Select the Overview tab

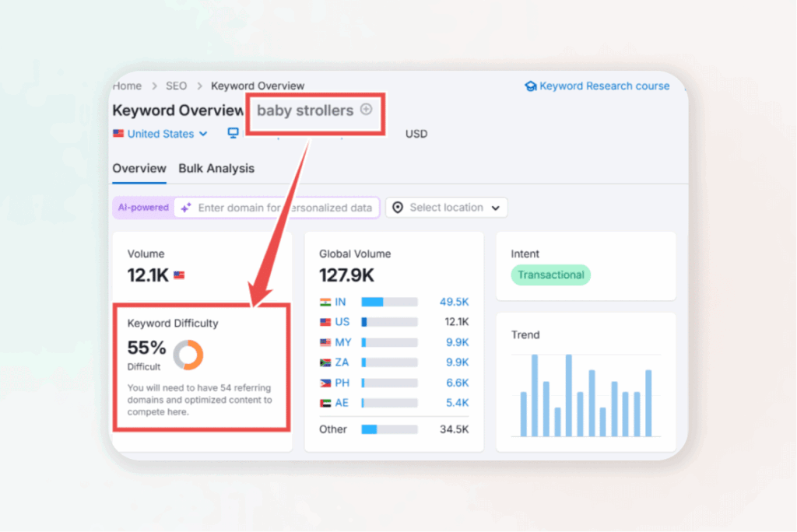pos(139,168)
